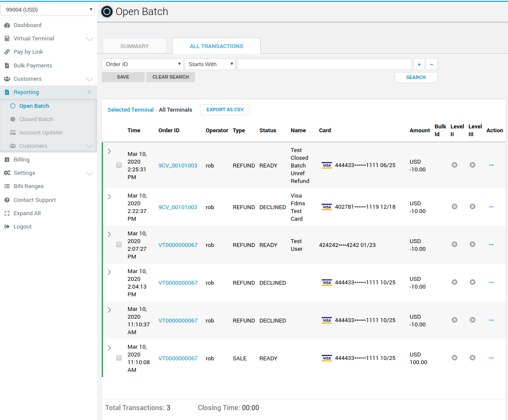Select the checkbox for 2:07:27 PM refund
Image resolution: width=508 pixels, height=420 pixels.
coord(119,244)
